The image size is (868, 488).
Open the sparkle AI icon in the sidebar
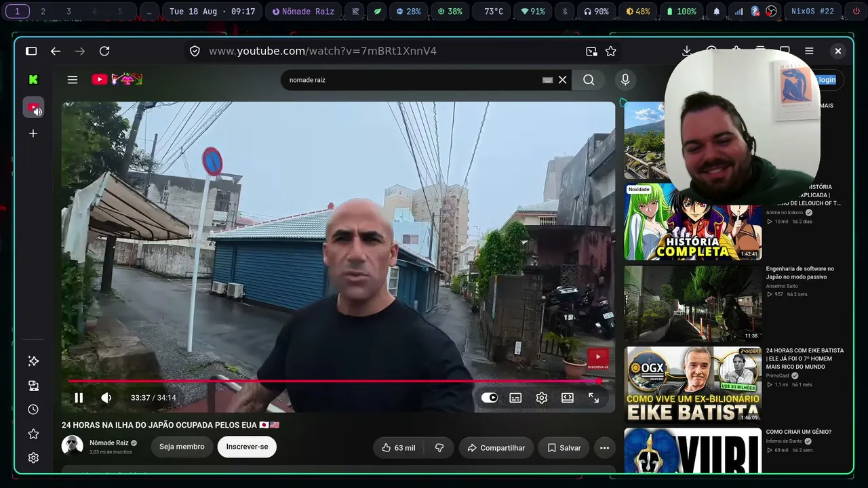[33, 361]
